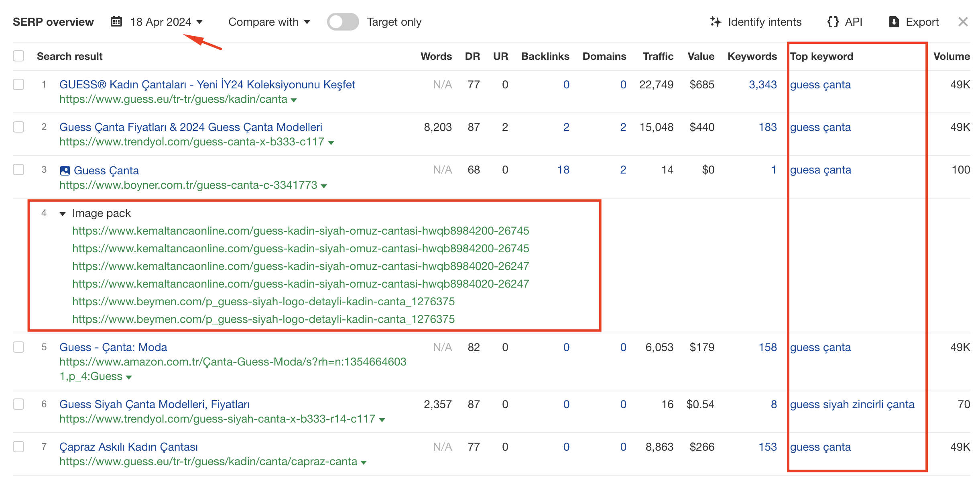Check the select-all checkbox in header
980x478 pixels.
tap(18, 56)
